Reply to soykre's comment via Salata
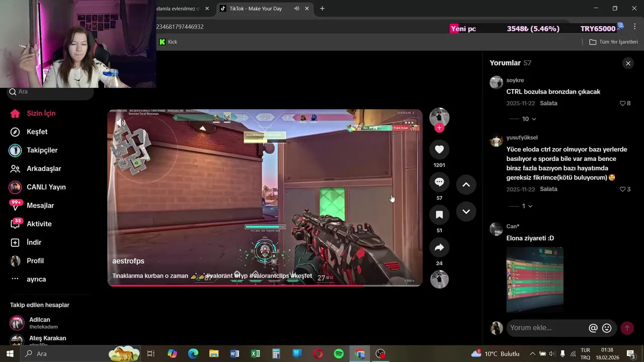This screenshot has height=362, width=644. pos(548,103)
